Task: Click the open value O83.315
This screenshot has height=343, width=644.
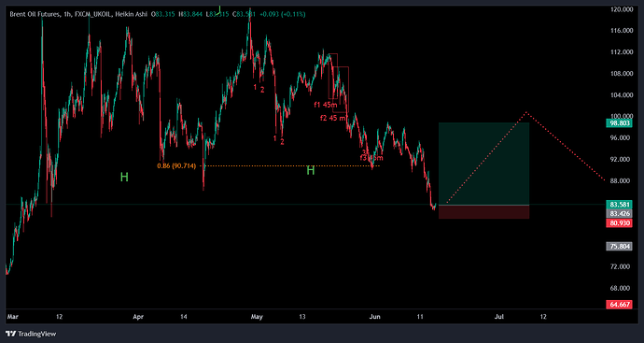Action: [x=163, y=14]
